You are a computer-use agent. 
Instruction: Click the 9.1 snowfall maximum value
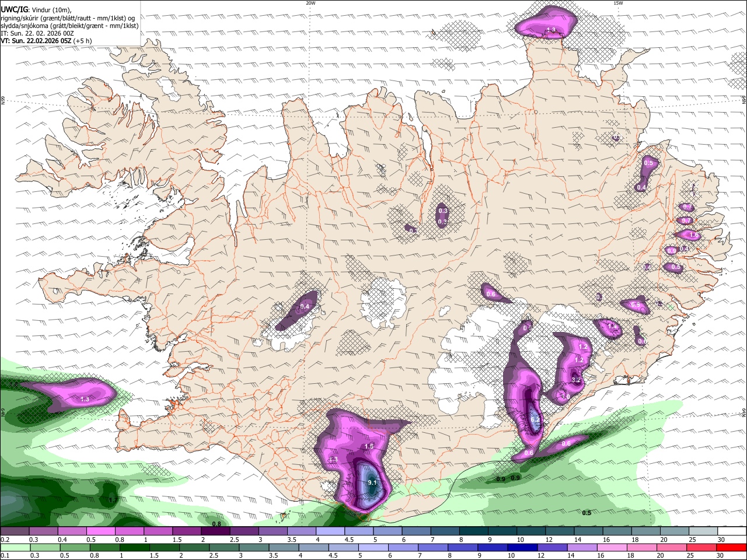pos(372,482)
